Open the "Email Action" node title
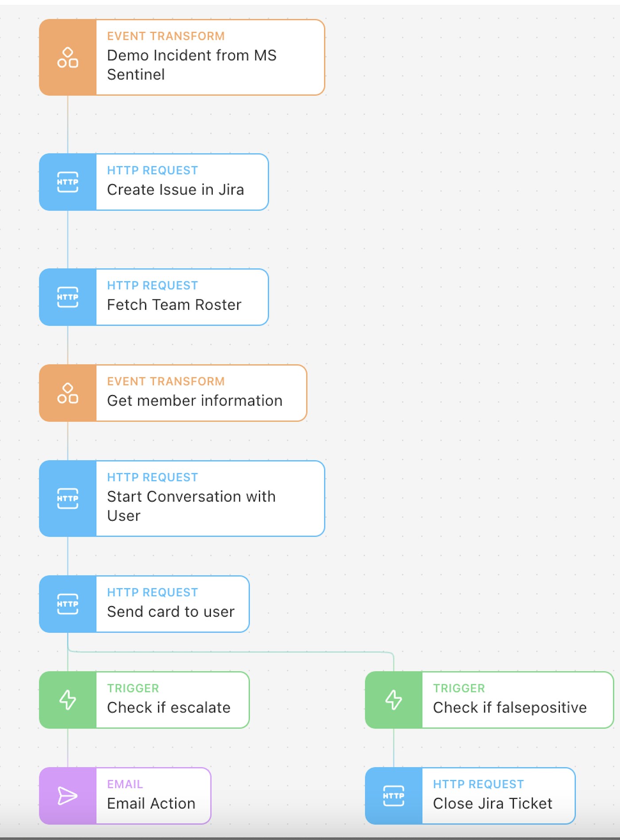 [151, 804]
